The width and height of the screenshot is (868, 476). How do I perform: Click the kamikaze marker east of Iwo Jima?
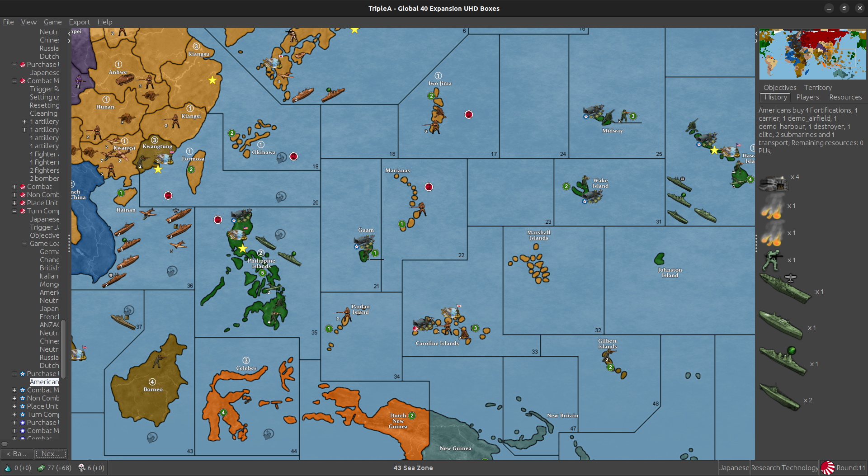click(469, 115)
